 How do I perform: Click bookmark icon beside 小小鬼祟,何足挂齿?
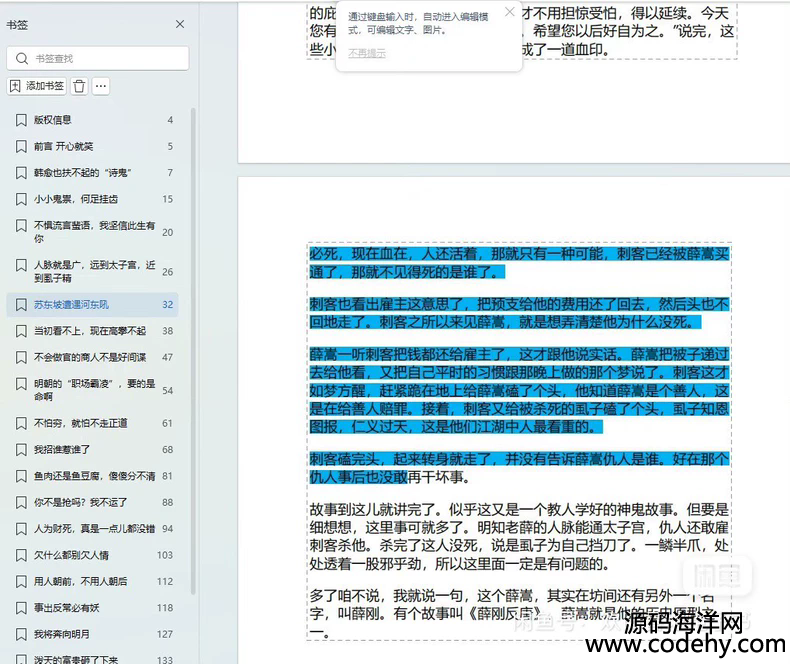click(x=21, y=199)
